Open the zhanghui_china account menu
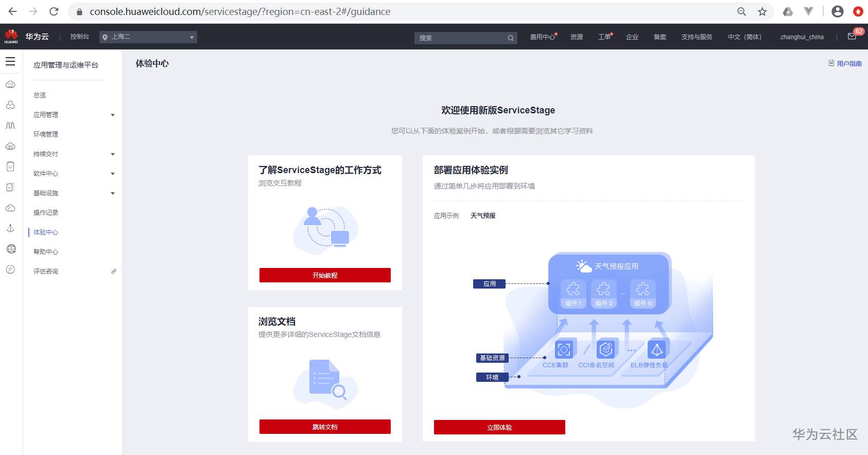The height and width of the screenshot is (455, 868). [x=802, y=37]
